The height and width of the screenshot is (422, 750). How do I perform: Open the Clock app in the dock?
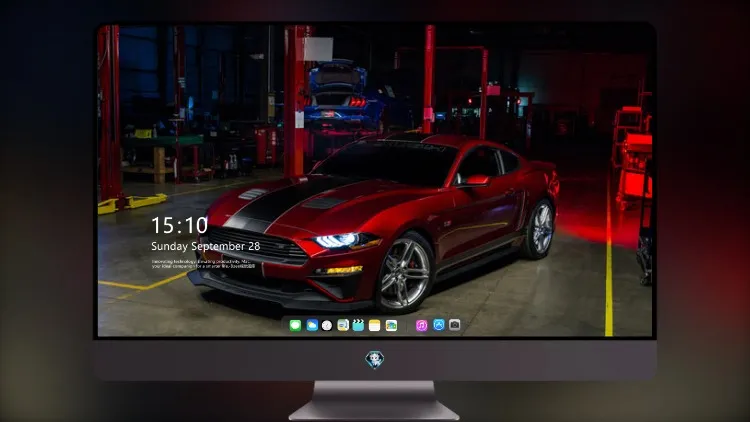click(327, 325)
